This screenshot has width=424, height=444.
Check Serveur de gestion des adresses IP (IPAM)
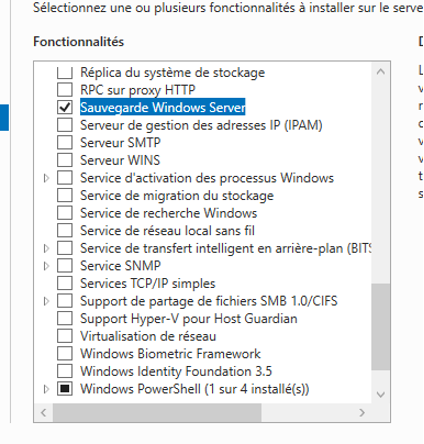click(x=65, y=125)
